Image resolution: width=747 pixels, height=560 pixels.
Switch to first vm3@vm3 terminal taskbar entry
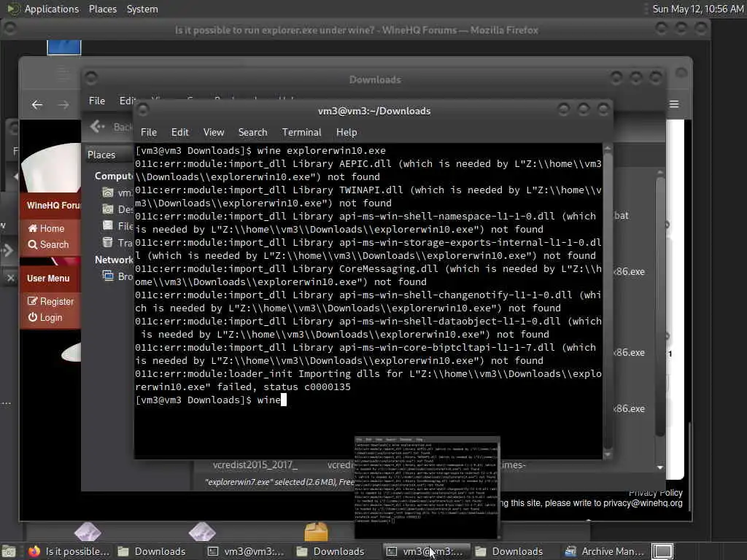tap(245, 551)
